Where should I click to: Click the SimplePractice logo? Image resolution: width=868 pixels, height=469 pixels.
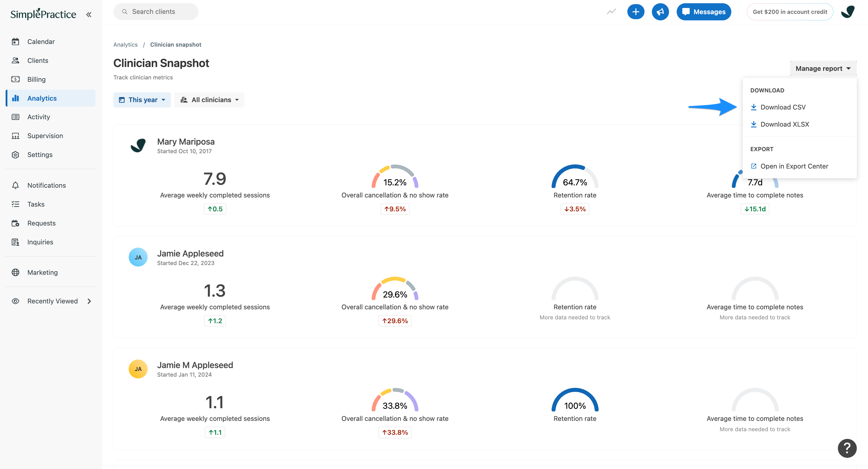click(x=43, y=14)
